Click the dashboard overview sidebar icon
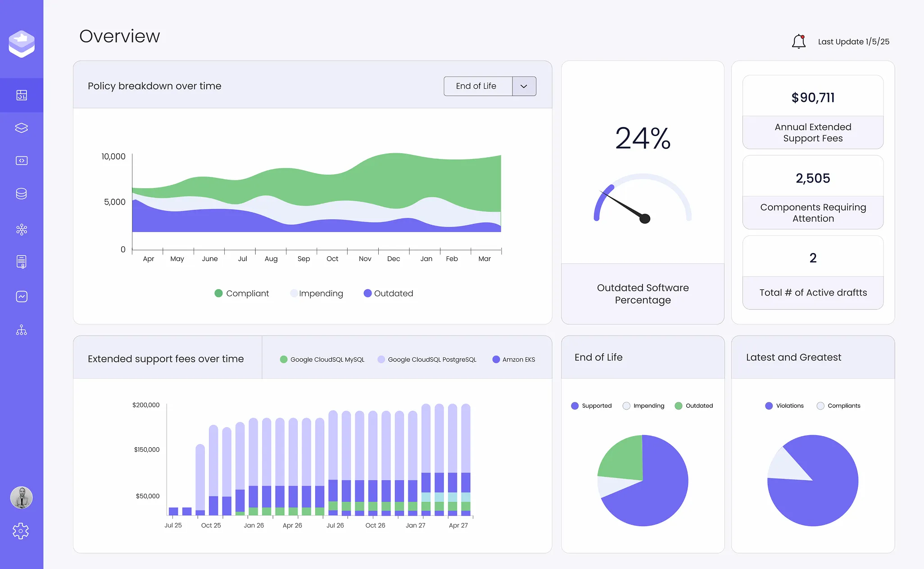The height and width of the screenshot is (569, 924). point(22,95)
